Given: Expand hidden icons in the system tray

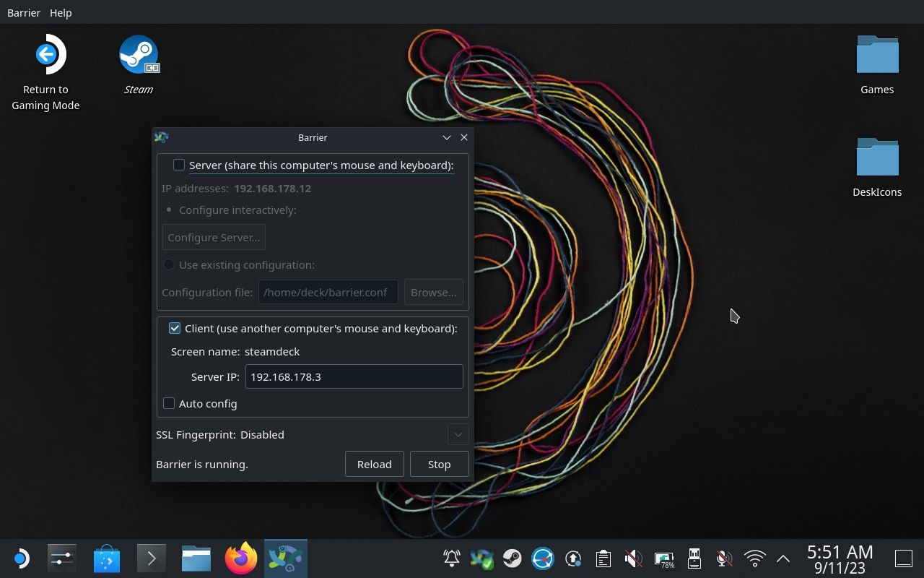Looking at the screenshot, I should coord(783,558).
